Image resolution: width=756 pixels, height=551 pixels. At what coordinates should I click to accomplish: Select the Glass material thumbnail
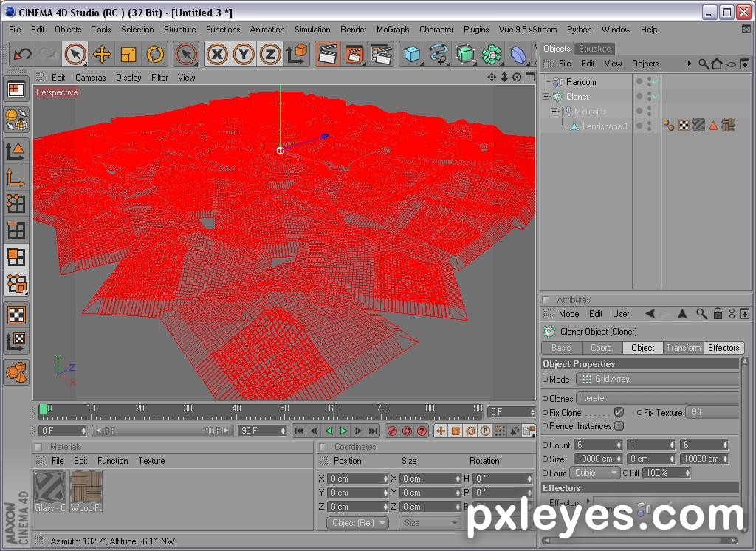tap(49, 491)
